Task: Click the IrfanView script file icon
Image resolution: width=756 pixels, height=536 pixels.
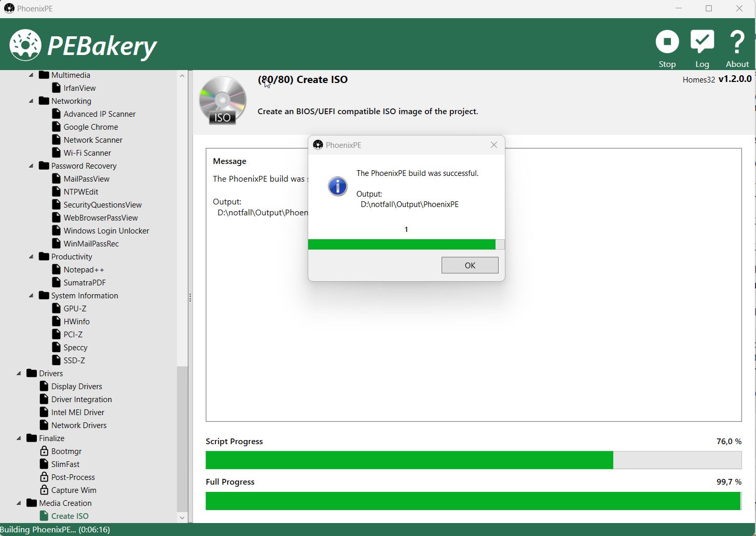Action: click(57, 88)
